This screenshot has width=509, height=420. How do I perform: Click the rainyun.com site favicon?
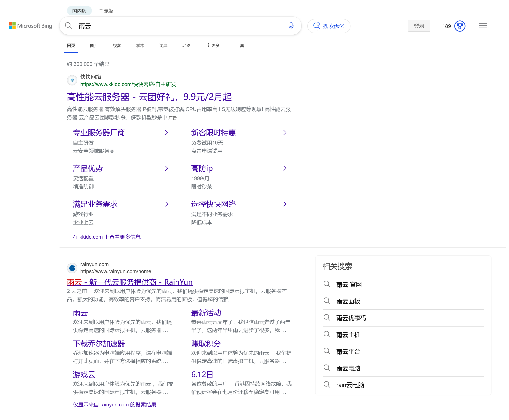coord(72,268)
